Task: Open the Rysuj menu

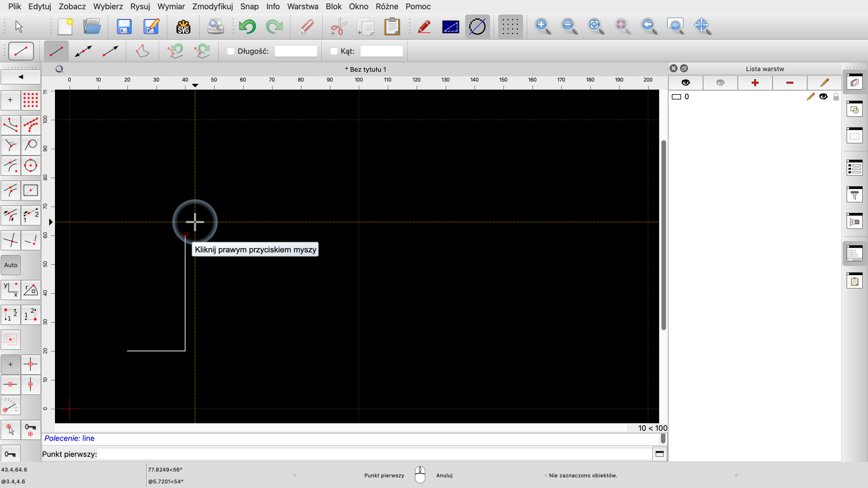Action: 140,6
